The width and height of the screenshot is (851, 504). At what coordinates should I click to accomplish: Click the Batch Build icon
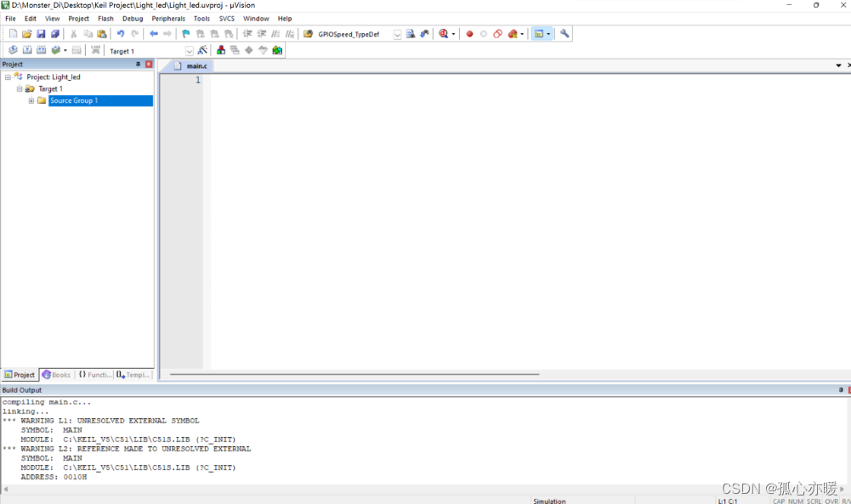pos(55,50)
